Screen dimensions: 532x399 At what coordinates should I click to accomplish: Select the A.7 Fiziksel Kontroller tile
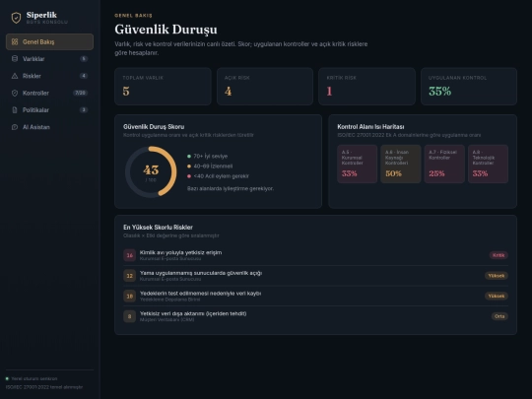click(x=444, y=164)
